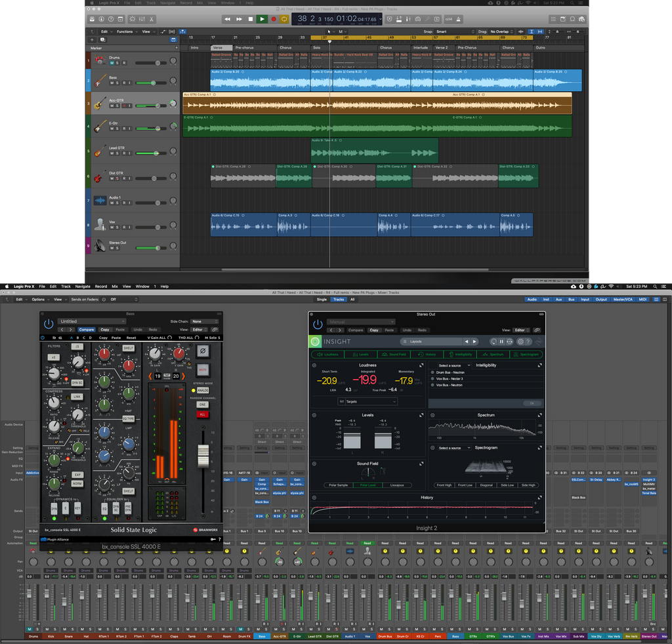Open the Scissors editors button in the control bar
This screenshot has width=672, height=644.
(x=152, y=19)
